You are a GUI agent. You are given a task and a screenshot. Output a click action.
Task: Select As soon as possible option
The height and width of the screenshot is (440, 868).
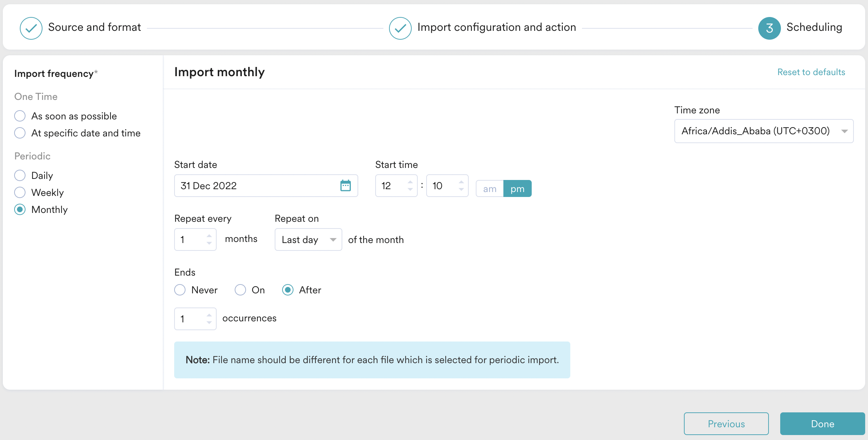click(20, 116)
